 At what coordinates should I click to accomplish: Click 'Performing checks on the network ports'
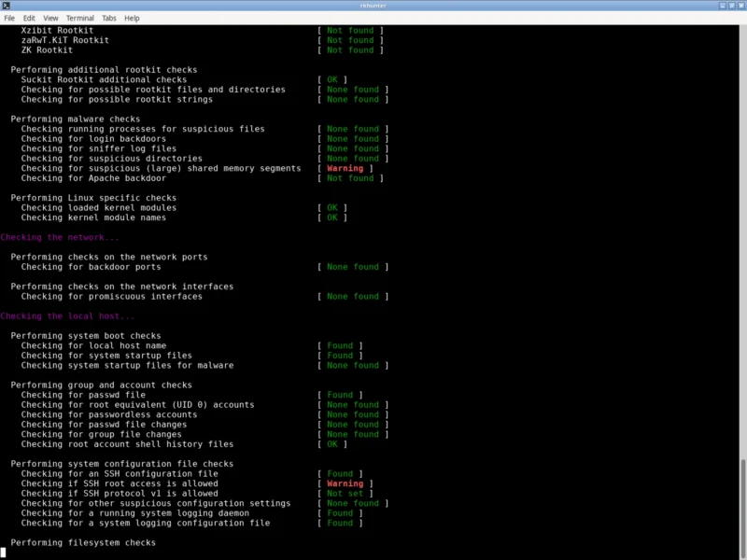109,258
